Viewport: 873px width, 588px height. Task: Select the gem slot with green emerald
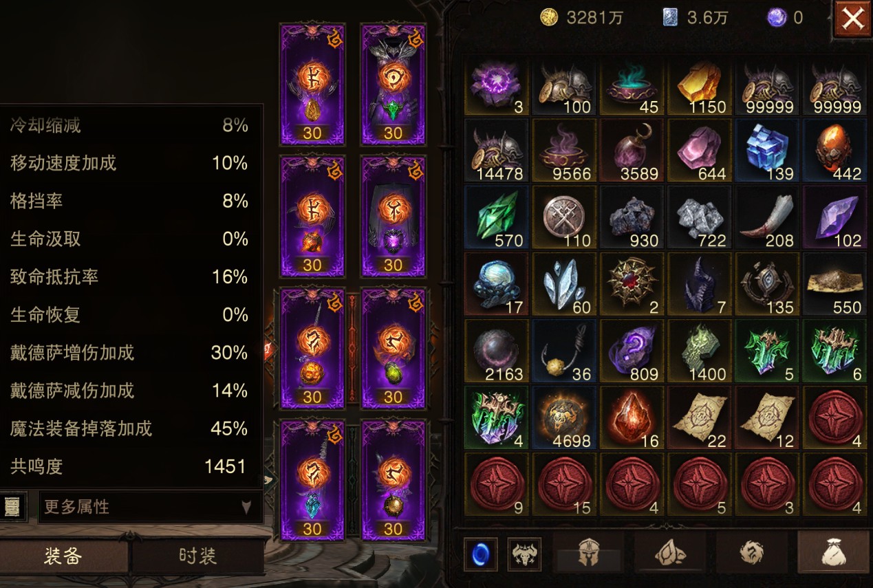[x=393, y=85]
